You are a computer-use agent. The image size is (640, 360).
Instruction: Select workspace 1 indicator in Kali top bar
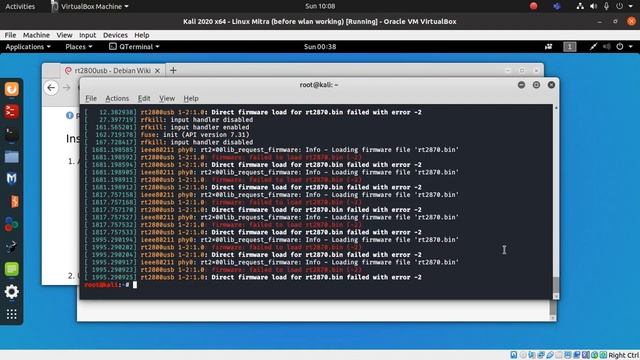click(x=570, y=47)
